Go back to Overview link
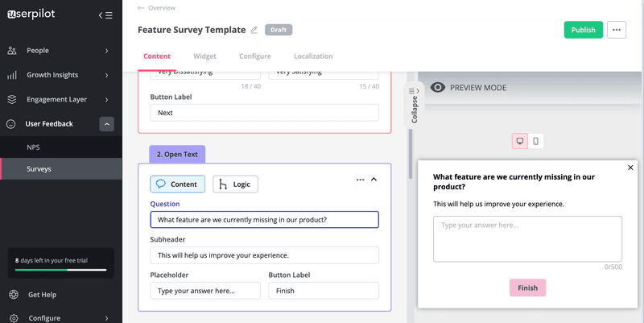 [156, 7]
